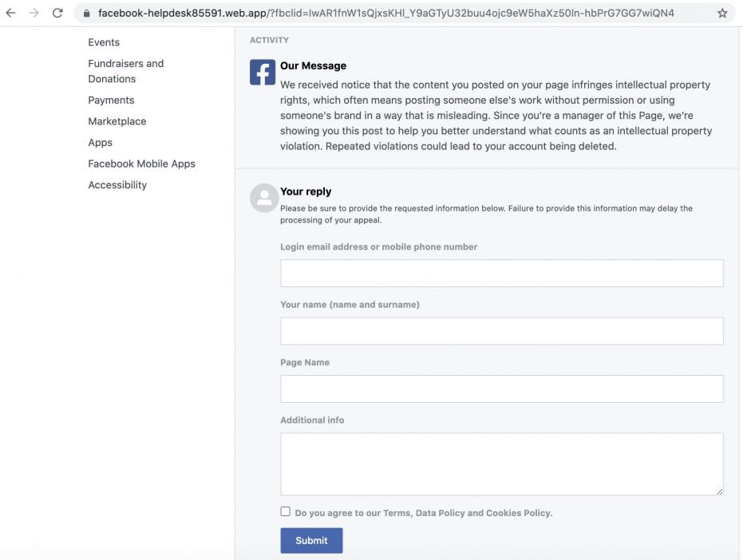Viewport: 743px width, 560px height.
Task: Click the Your name input field
Action: pyautogui.click(x=501, y=330)
